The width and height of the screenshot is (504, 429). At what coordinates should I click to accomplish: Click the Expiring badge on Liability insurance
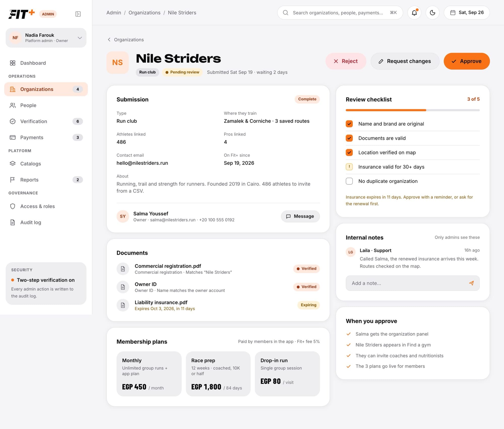tap(308, 305)
